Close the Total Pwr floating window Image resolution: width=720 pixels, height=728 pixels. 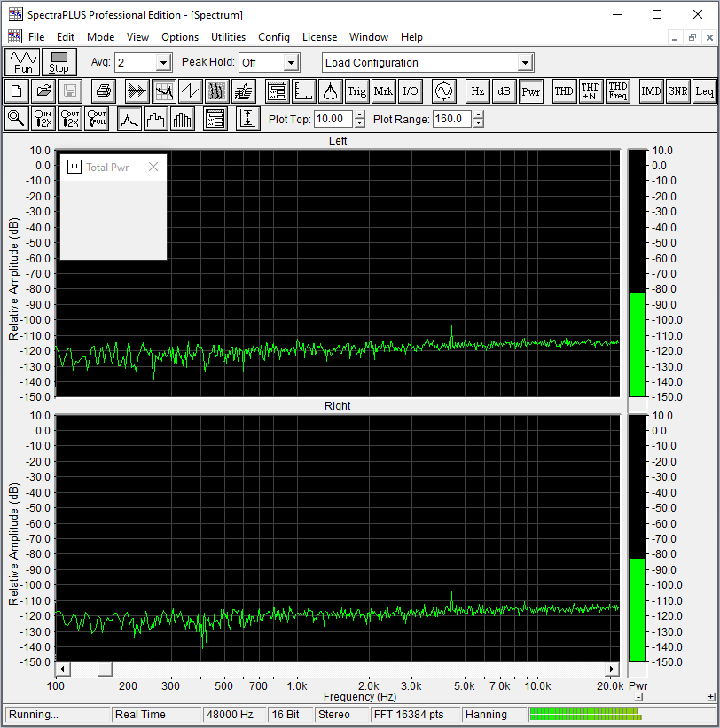click(153, 167)
